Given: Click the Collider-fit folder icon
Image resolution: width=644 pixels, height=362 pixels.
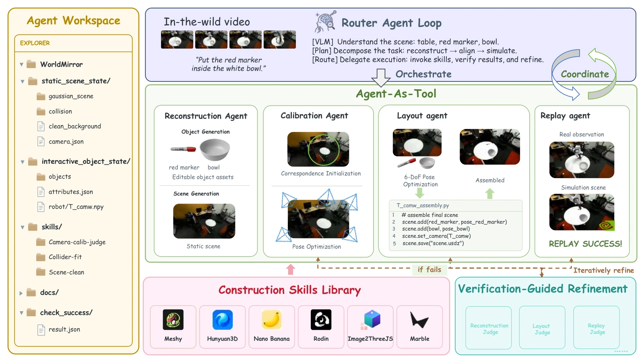Looking at the screenshot, I should click(x=41, y=257).
